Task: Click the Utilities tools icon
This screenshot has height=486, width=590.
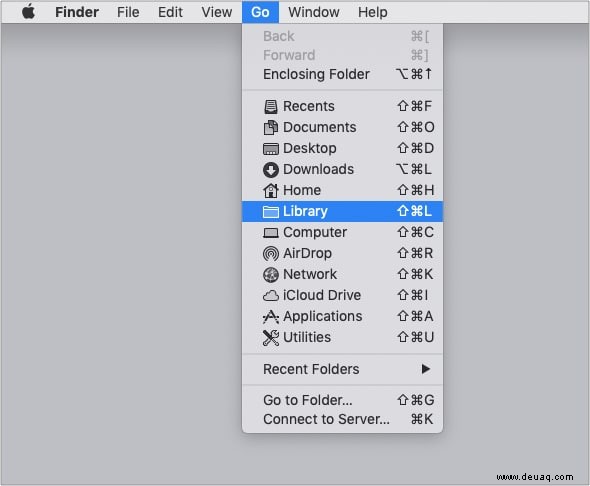Action: pos(271,337)
